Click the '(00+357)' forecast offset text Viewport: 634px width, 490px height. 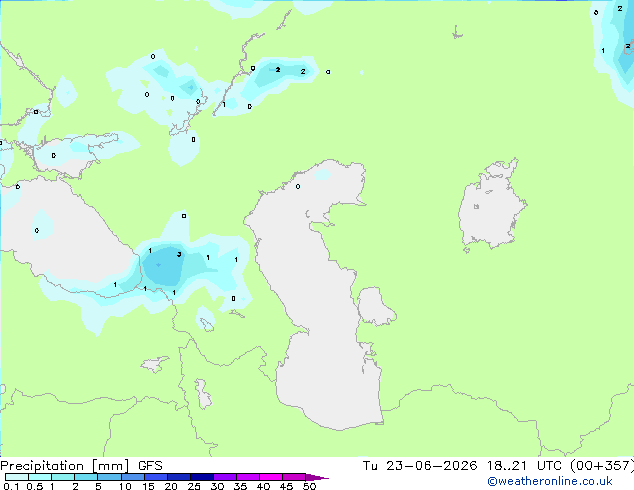(x=602, y=466)
